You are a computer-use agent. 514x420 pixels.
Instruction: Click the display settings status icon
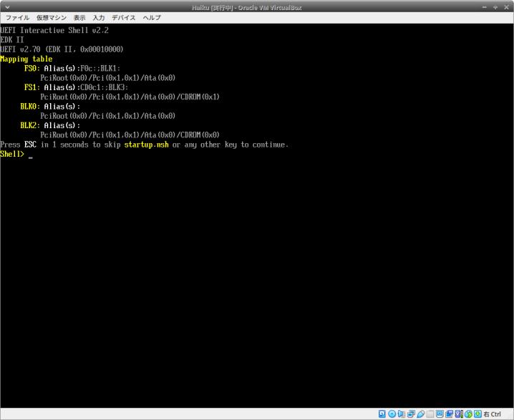coord(440,414)
